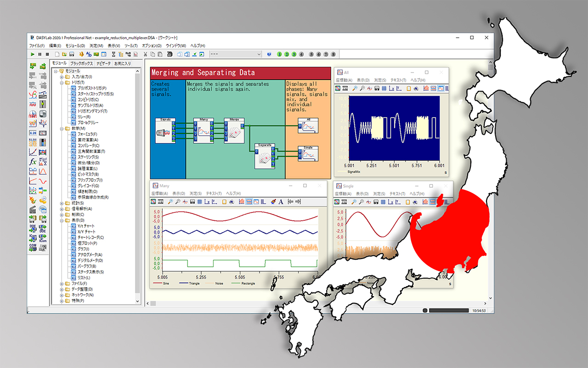The height and width of the screenshot is (368, 588).
Task: Expand the ファイル(F) tree folder
Action: (x=62, y=283)
